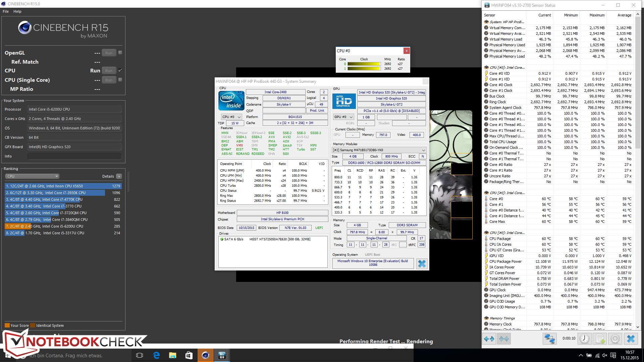Click Maximum column header in sensors
644x362 pixels.
click(597, 15)
